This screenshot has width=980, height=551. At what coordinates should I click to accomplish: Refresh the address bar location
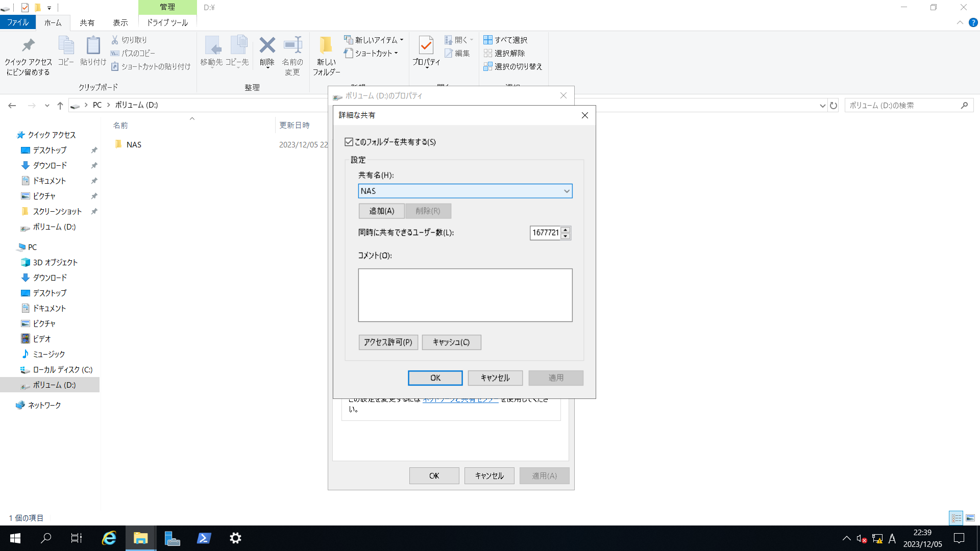[834, 106]
